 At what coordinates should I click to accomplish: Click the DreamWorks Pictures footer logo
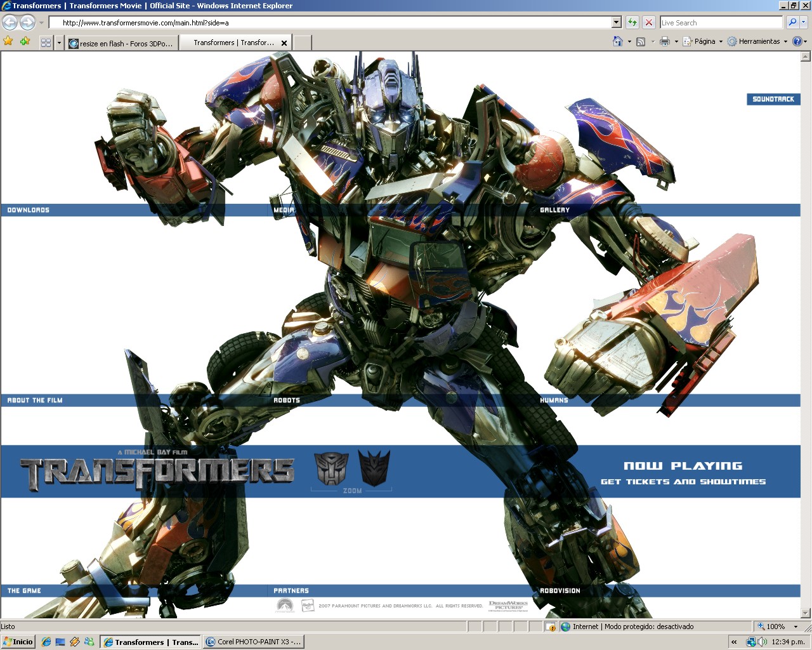(x=508, y=605)
